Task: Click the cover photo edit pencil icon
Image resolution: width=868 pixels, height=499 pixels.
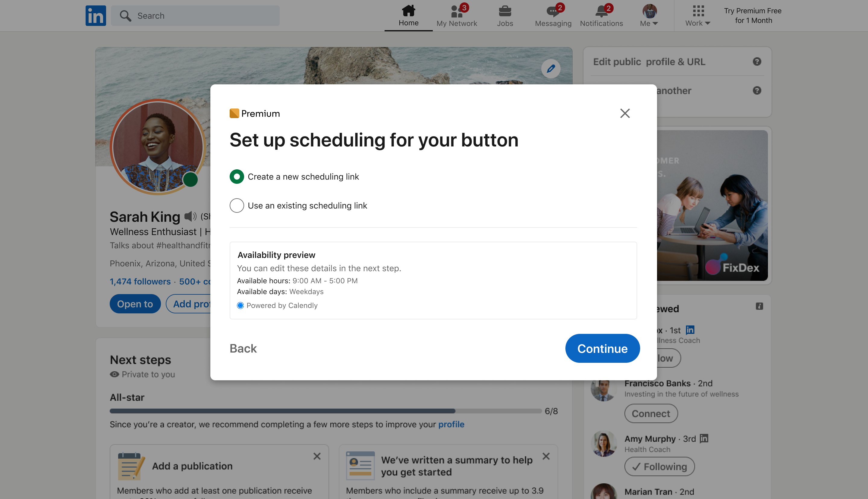Action: (551, 68)
